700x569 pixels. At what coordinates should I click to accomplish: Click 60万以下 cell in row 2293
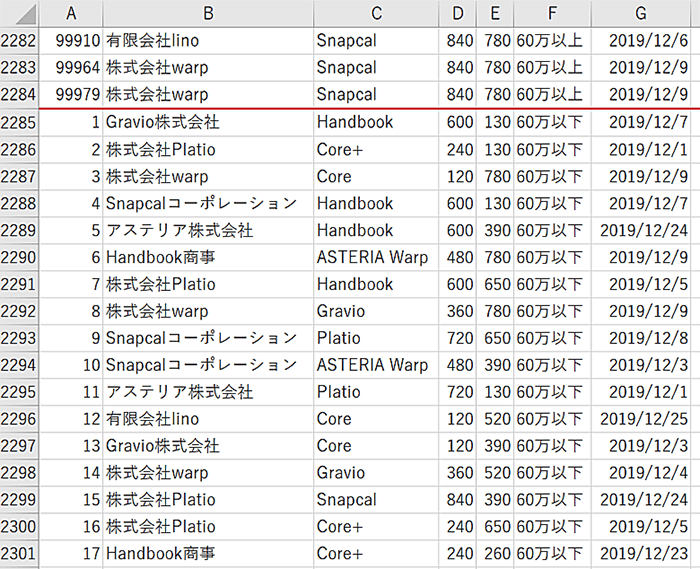[553, 338]
